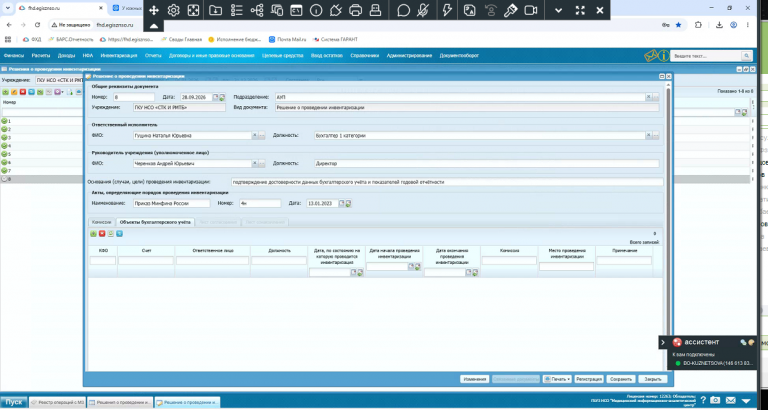Click blue refresh icon in objects grid toolbar
The image size is (768, 410).
(x=120, y=234)
